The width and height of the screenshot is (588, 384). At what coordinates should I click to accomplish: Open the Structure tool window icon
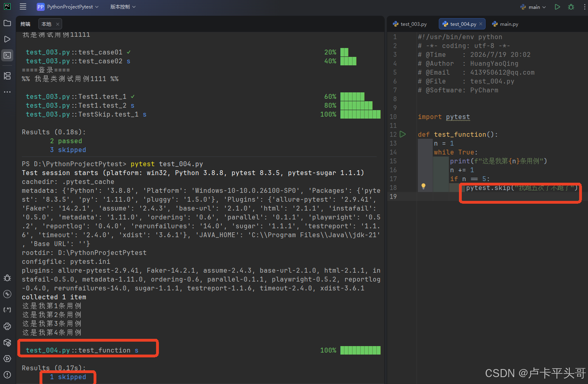point(7,76)
